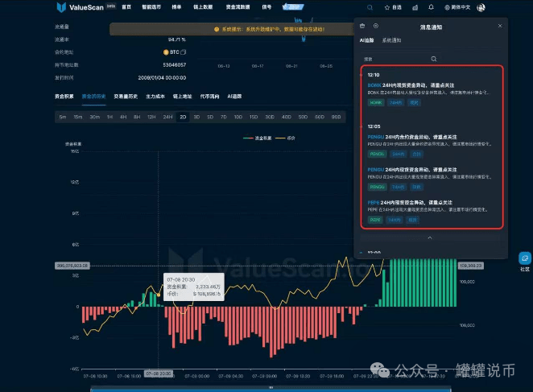533x392 pixels.
Task: Click the 53046057 holder address count
Action: tap(175, 65)
